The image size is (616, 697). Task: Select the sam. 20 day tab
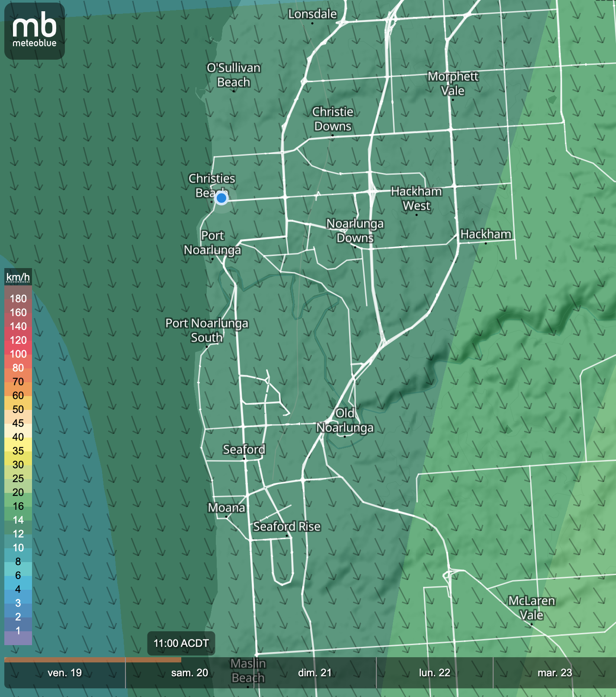(189, 673)
